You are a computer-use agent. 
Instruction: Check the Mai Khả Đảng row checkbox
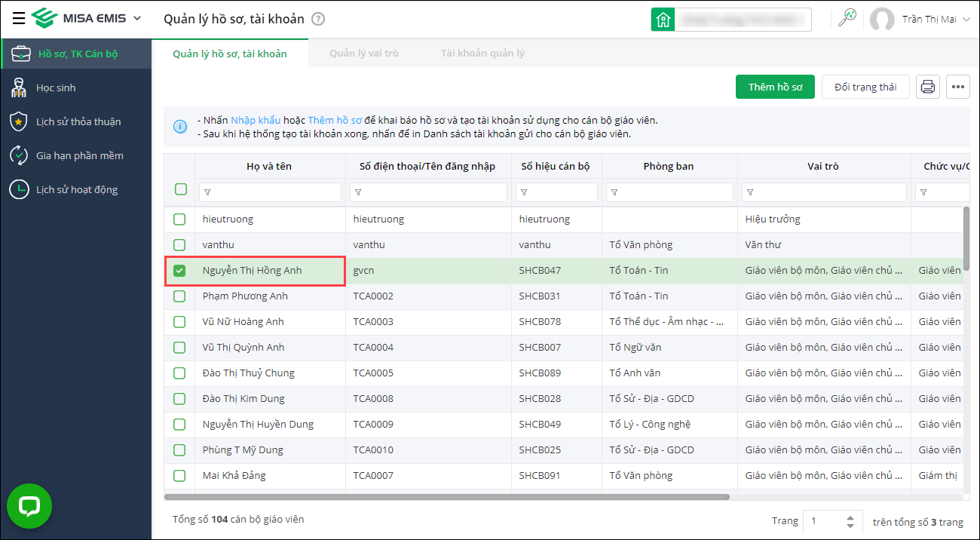click(x=179, y=476)
